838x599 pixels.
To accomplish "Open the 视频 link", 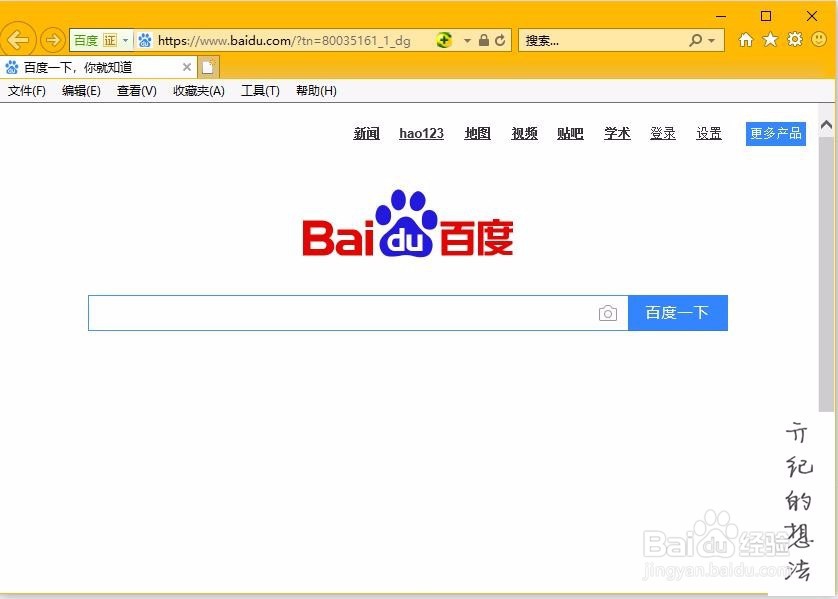I will [x=524, y=133].
